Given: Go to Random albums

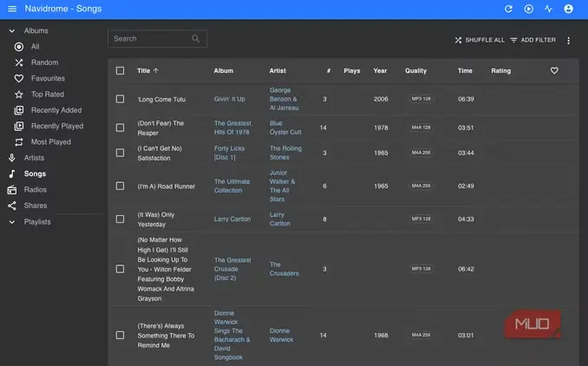Looking at the screenshot, I should coord(44,62).
